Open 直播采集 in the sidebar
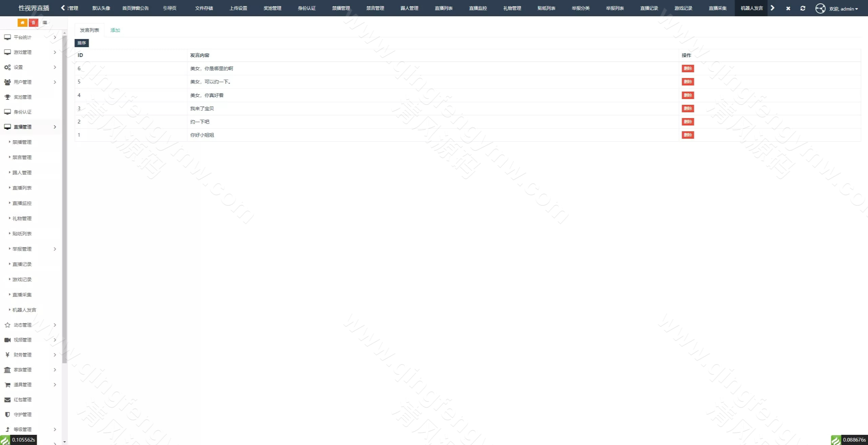The height and width of the screenshot is (445, 868). pos(22,295)
